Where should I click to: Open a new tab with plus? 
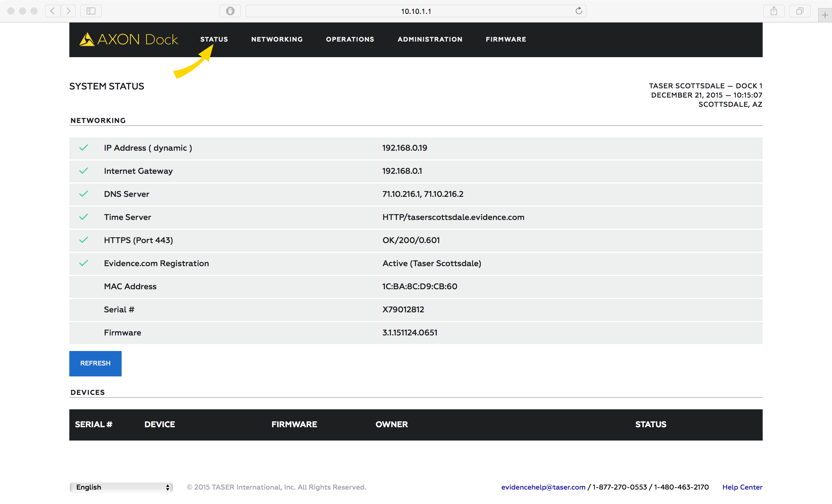825,15
